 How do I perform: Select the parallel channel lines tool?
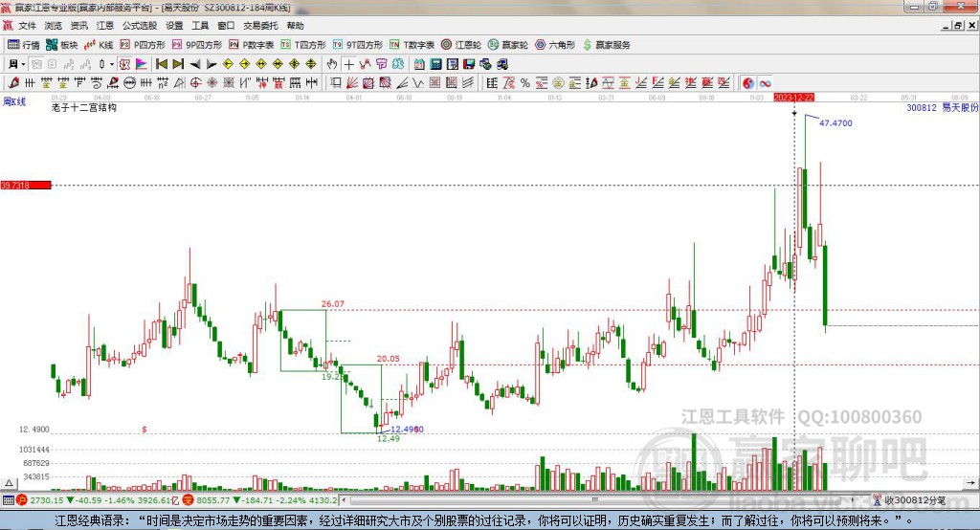467,82
